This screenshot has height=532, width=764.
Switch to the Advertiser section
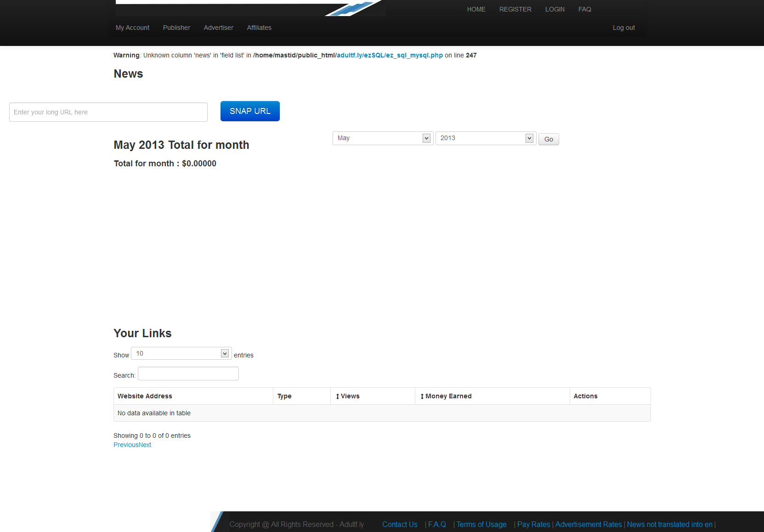click(218, 28)
